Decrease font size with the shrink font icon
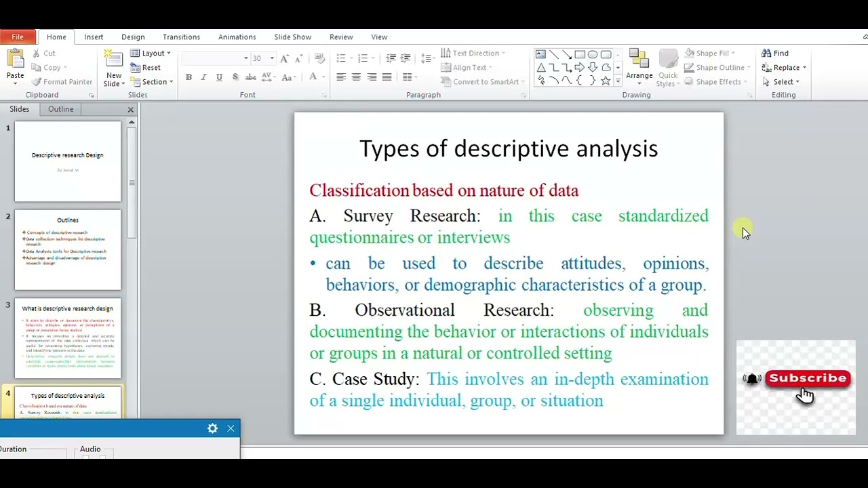This screenshot has height=488, width=868. click(x=299, y=58)
